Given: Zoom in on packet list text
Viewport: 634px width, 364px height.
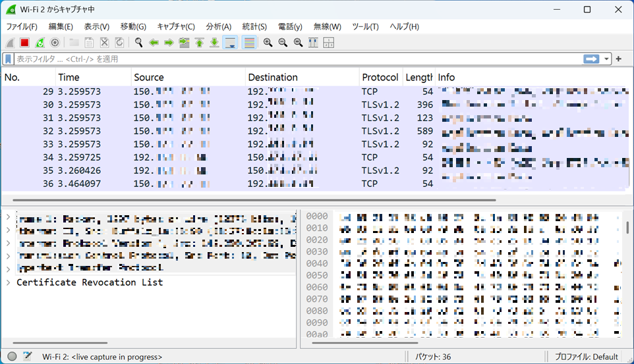Looking at the screenshot, I should click(x=268, y=43).
